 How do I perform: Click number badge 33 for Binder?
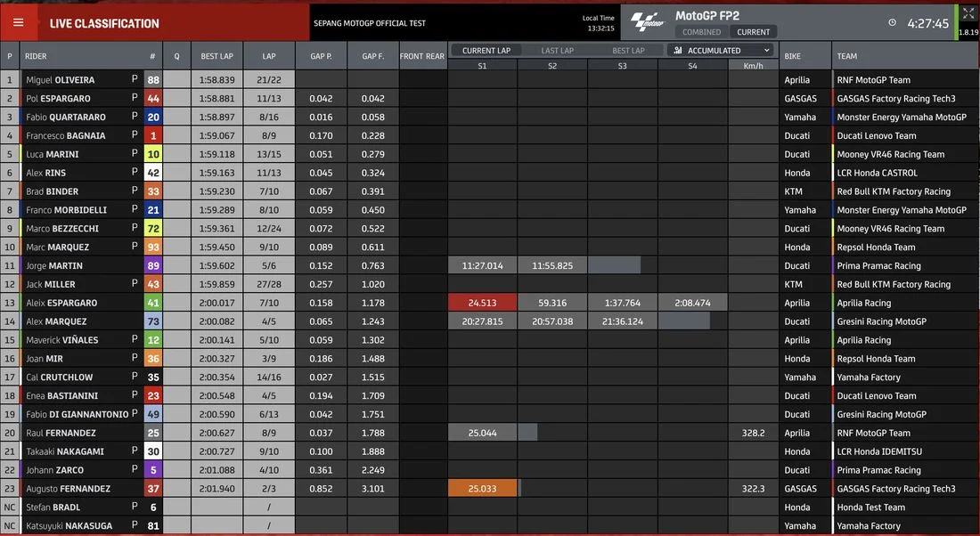click(153, 191)
